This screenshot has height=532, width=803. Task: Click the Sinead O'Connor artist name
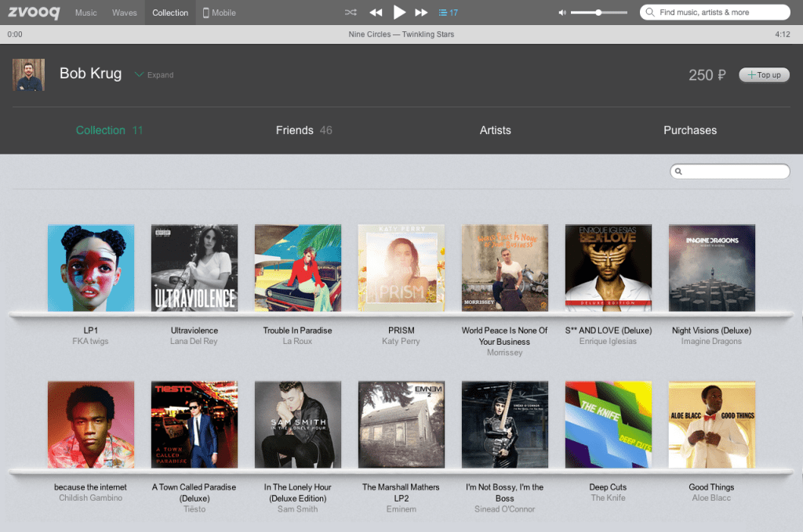click(x=505, y=509)
